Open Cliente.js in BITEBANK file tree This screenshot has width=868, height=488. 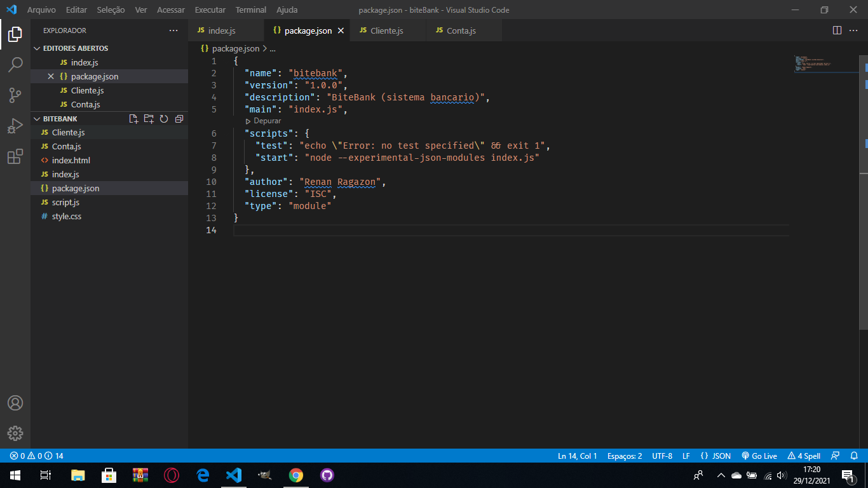pyautogui.click(x=109, y=132)
